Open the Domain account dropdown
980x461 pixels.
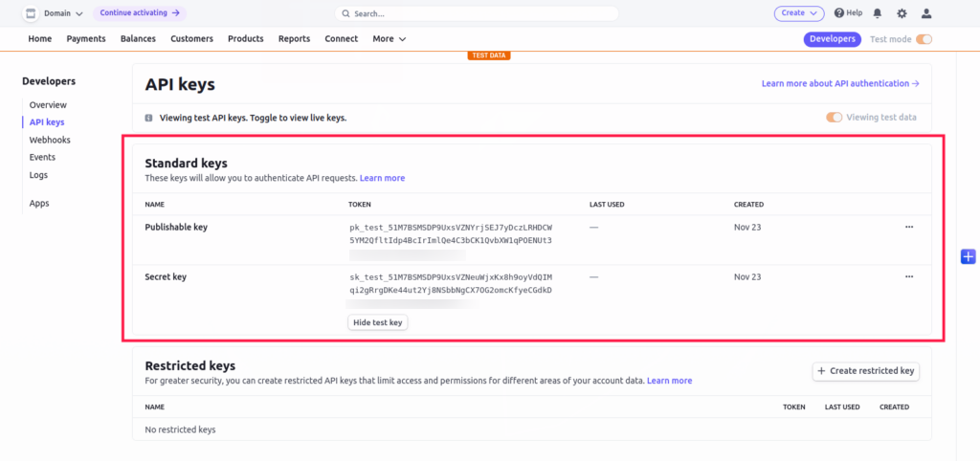tap(63, 13)
